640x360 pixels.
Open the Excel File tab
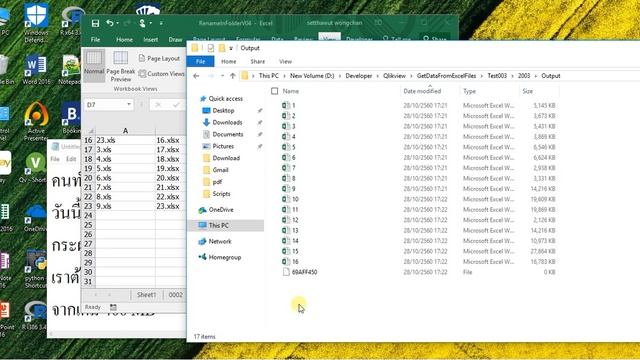pos(96,40)
